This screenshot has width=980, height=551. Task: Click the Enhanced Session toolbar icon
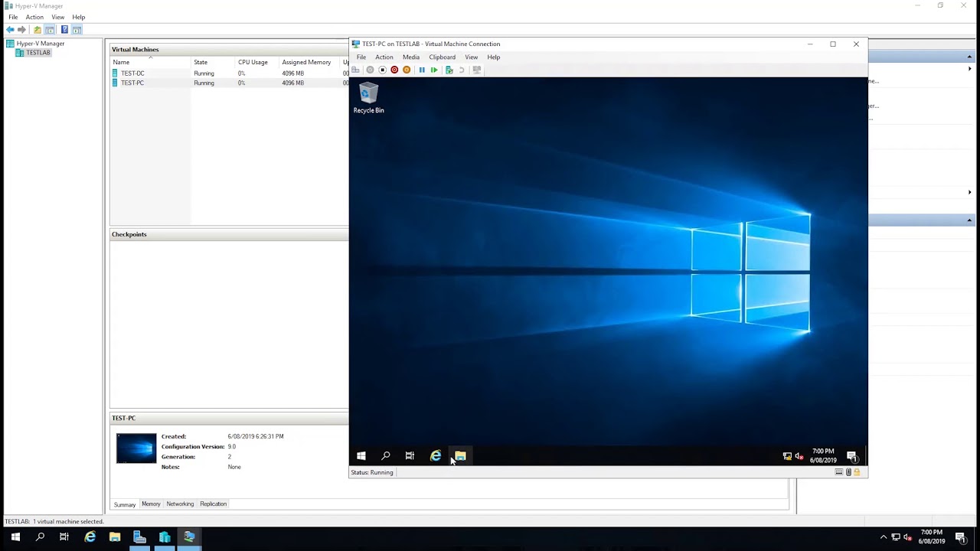tap(477, 70)
